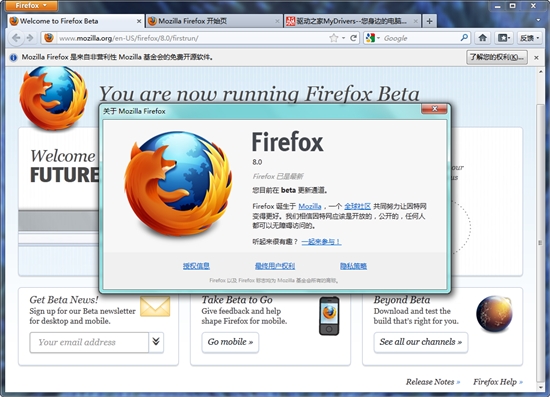550x397 pixels.
Task: Click the scrollbar up arrow
Action: pos(541,72)
